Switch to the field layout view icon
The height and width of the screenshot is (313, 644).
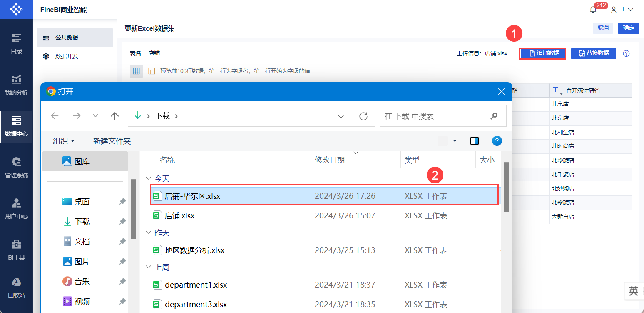pyautogui.click(x=152, y=71)
